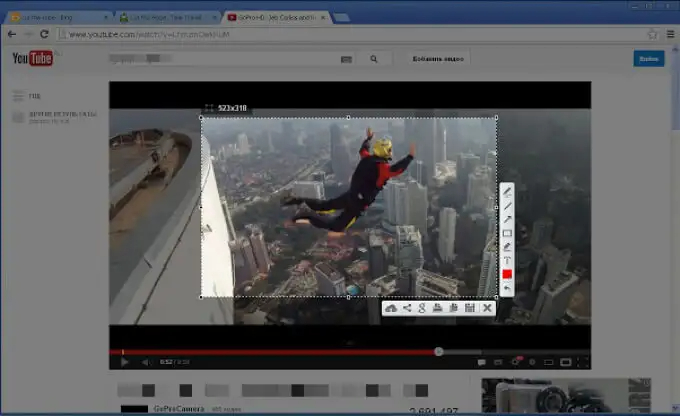
Task: Select the Pen drawing tool
Action: (x=507, y=191)
